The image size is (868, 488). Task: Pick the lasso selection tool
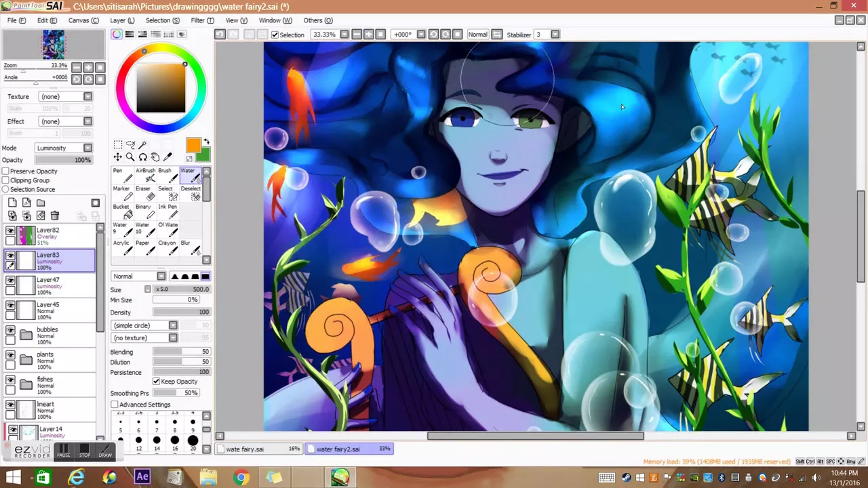point(130,145)
